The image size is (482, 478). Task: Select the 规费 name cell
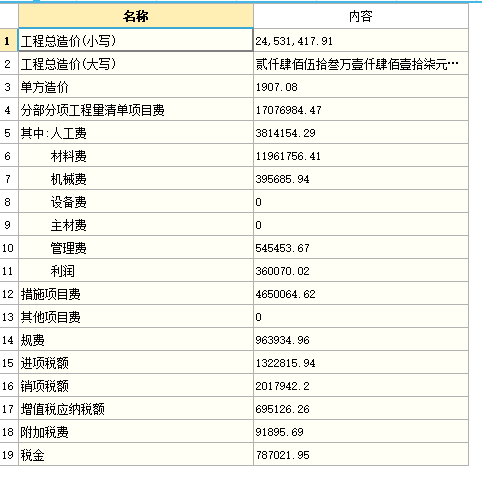coord(136,339)
